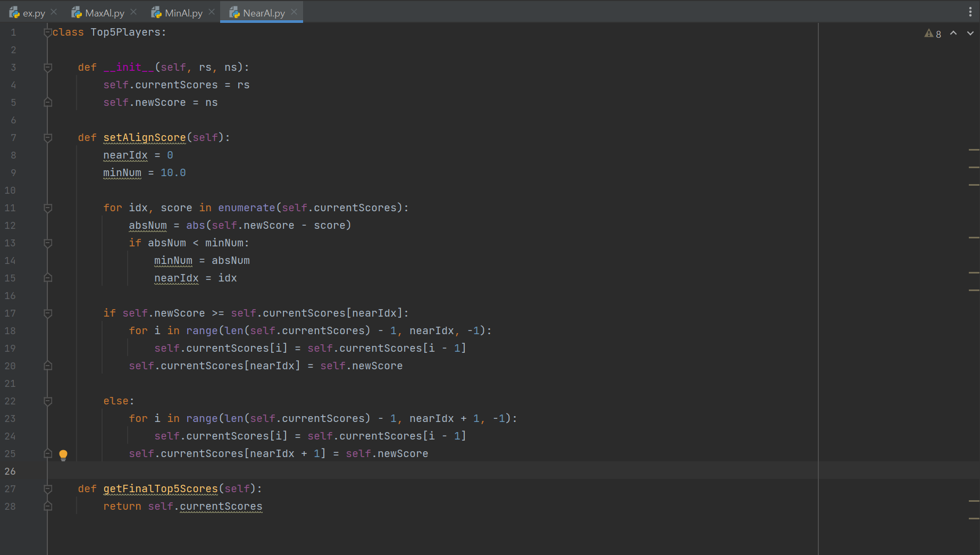980x555 pixels.
Task: Go to next highlighted problem arrow
Action: (970, 33)
